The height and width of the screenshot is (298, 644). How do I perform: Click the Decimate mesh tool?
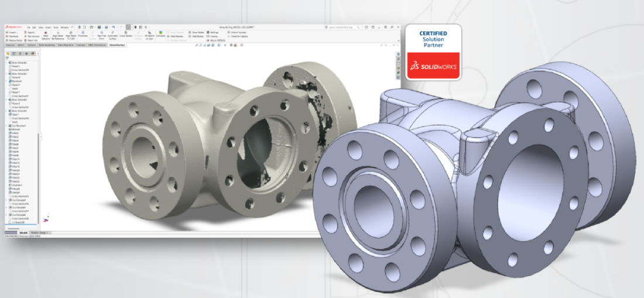pos(12,36)
